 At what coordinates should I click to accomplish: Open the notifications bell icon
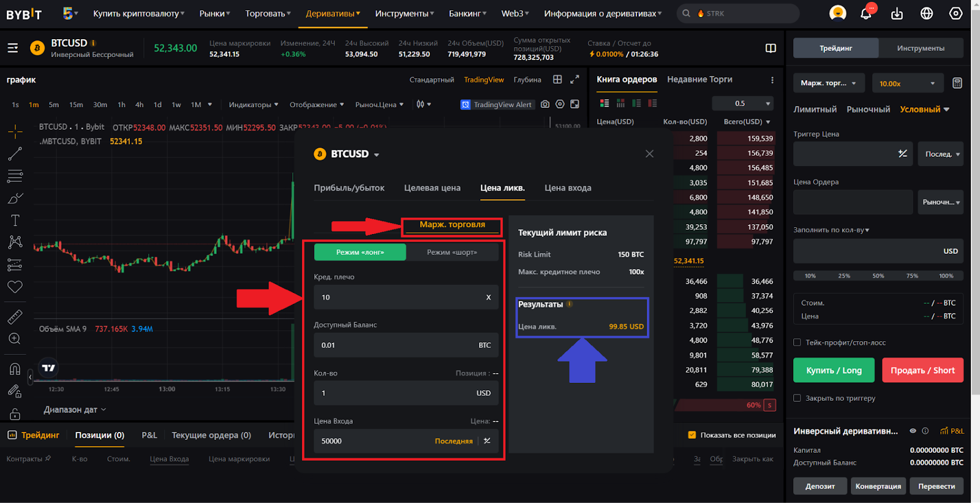pyautogui.click(x=866, y=13)
